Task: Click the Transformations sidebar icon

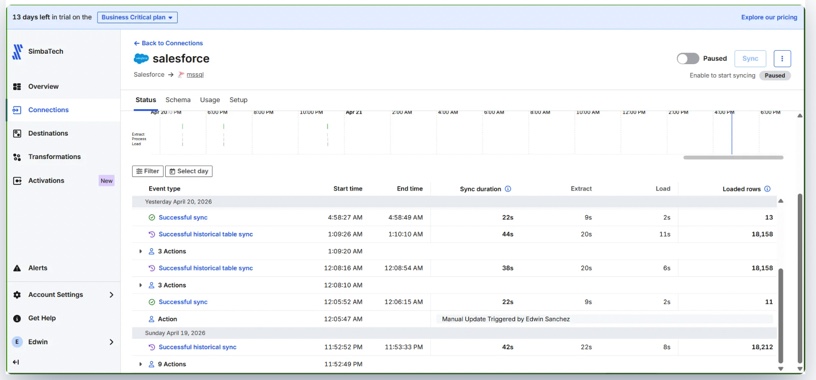Action: pyautogui.click(x=17, y=157)
